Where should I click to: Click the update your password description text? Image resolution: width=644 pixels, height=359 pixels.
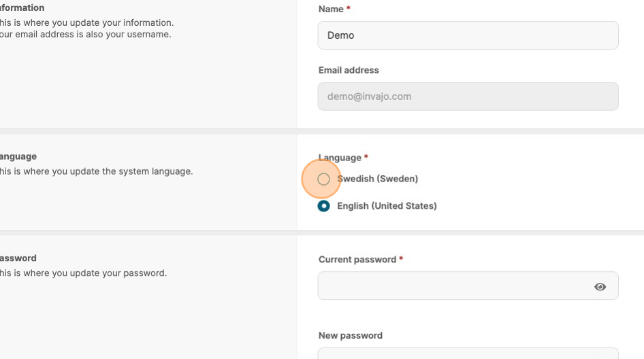(x=83, y=273)
